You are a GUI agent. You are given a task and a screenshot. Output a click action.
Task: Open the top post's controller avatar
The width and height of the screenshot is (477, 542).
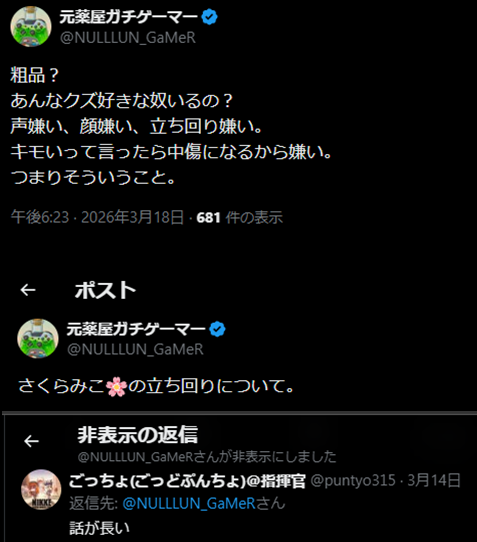pyautogui.click(x=31, y=26)
